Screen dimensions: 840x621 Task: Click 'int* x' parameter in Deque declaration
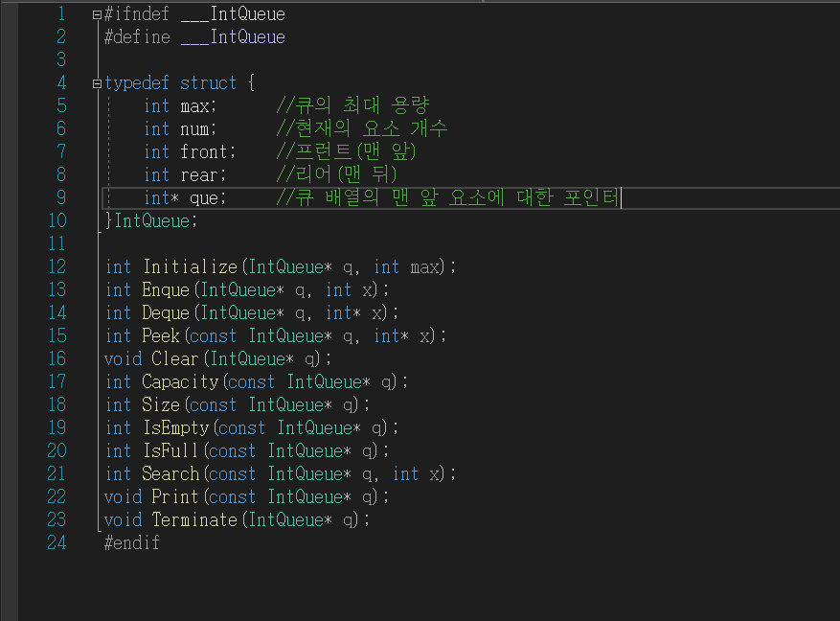355,313
